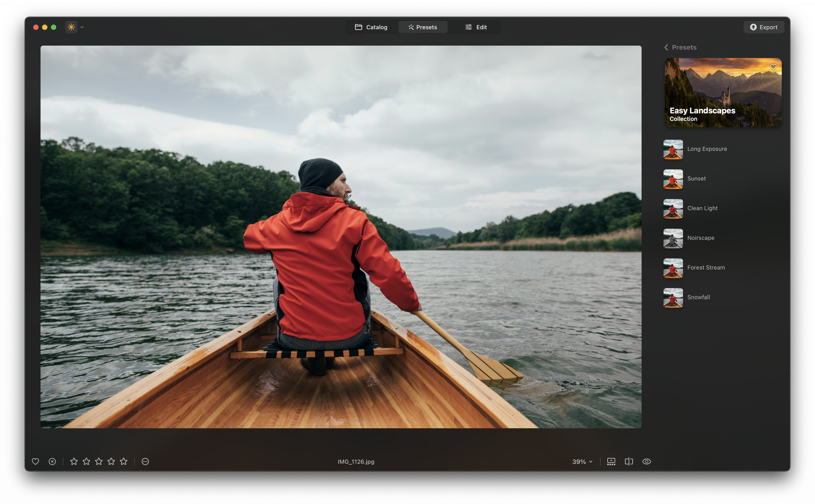Open the Easy Landscapes collection banner
This screenshot has width=815, height=504.
click(x=723, y=92)
